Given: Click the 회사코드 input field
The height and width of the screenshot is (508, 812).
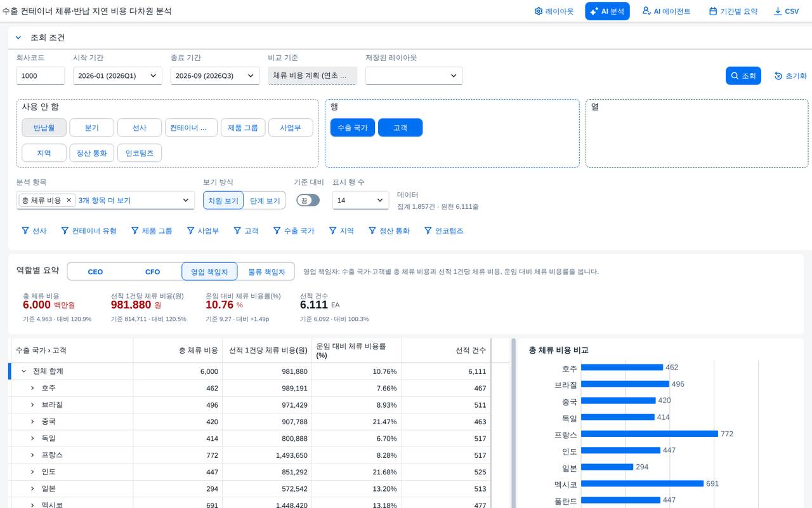Looking at the screenshot, I should pyautogui.click(x=41, y=76).
